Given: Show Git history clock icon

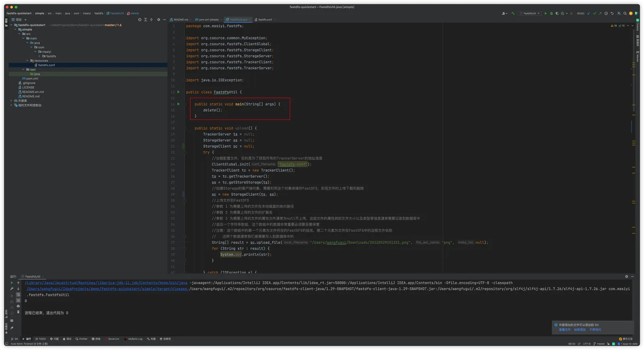Looking at the screenshot, I should pos(606,13).
